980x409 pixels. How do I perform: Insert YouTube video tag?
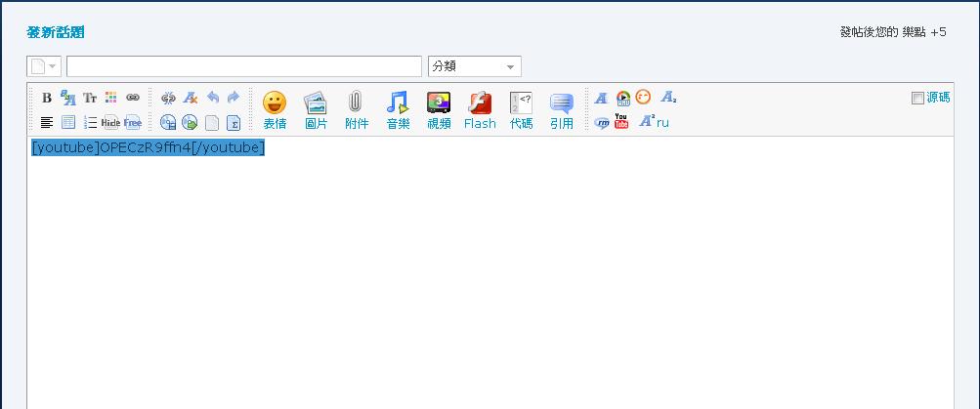point(621,121)
